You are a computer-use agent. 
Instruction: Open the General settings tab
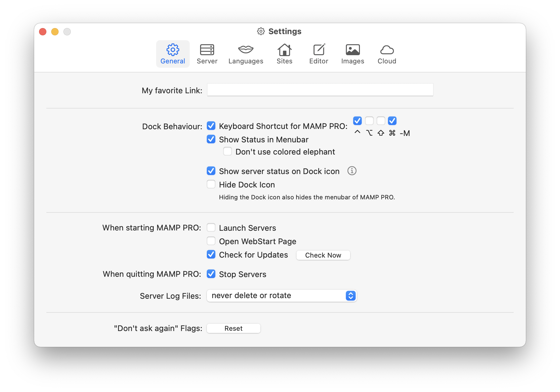coord(173,54)
